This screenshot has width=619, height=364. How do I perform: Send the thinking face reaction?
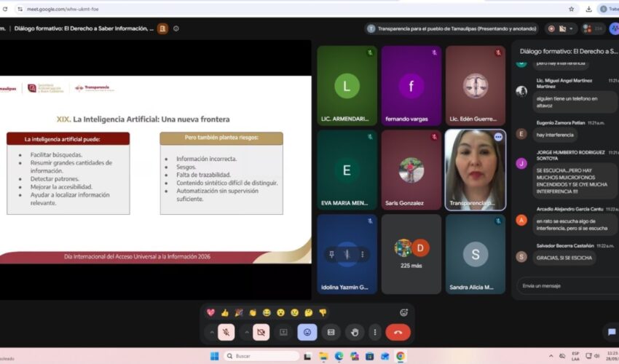309,313
